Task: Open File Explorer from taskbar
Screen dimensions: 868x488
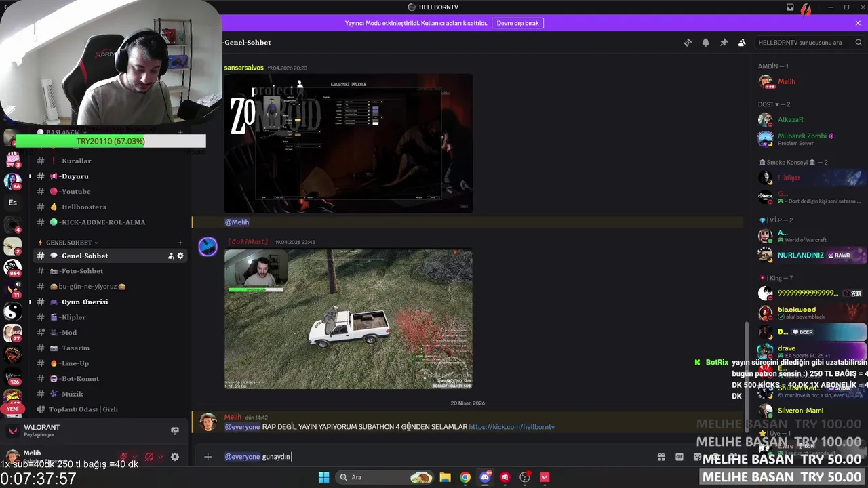Action: pos(445,477)
